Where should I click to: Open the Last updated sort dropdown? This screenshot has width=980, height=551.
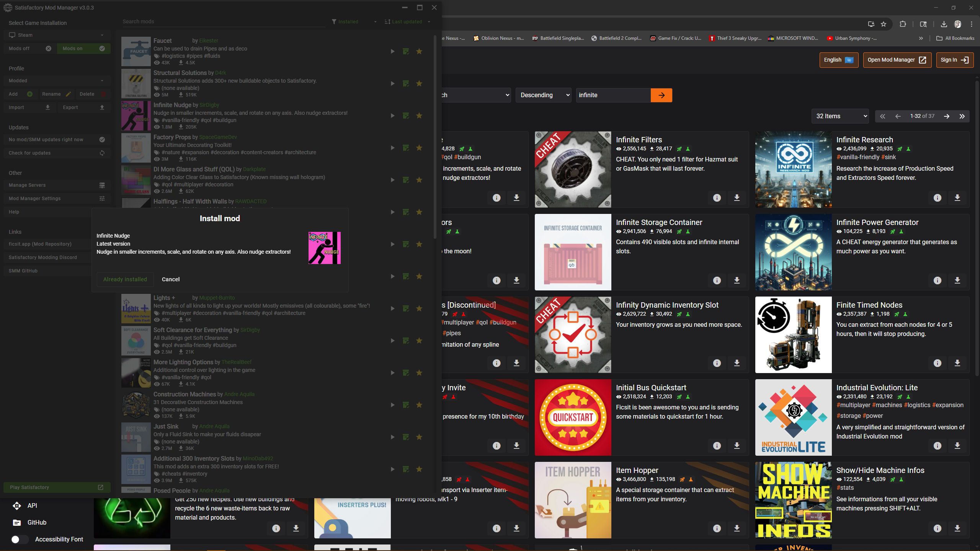coord(408,22)
